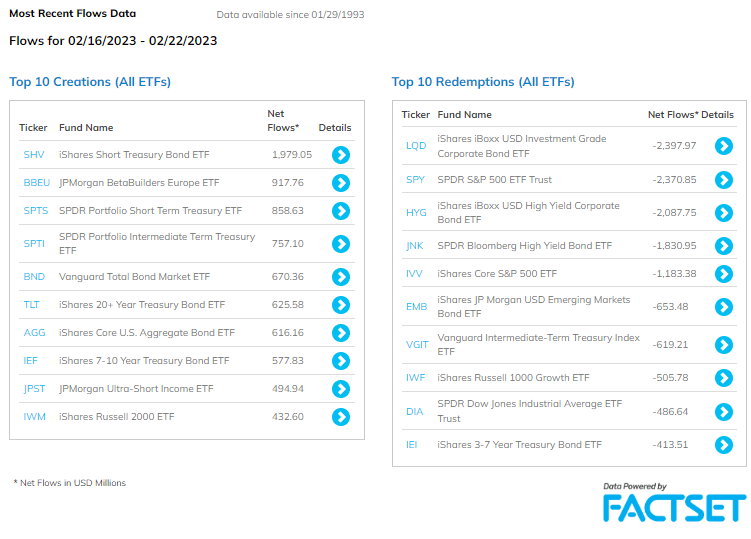Open the IVV ticker link
The width and height of the screenshot is (751, 539).
coord(414,274)
